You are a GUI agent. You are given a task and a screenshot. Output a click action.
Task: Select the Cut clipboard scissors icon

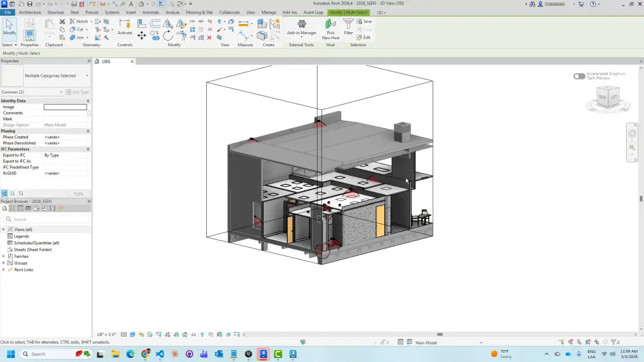(62, 22)
